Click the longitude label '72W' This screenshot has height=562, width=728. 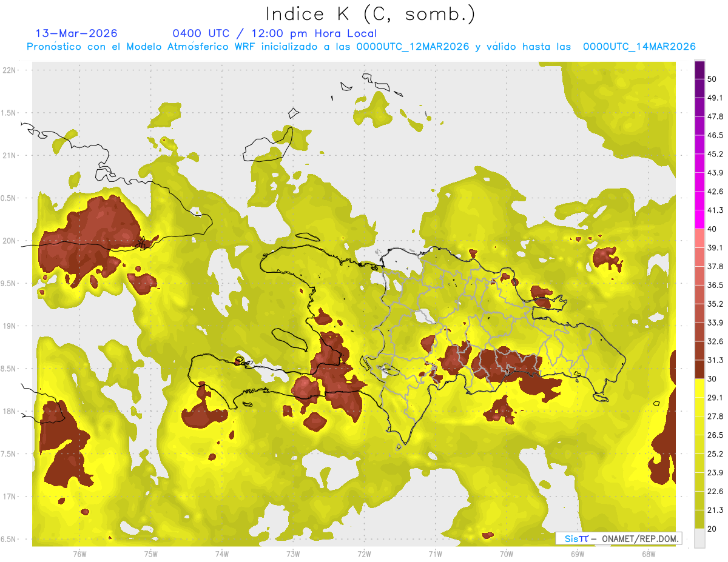pos(364,554)
